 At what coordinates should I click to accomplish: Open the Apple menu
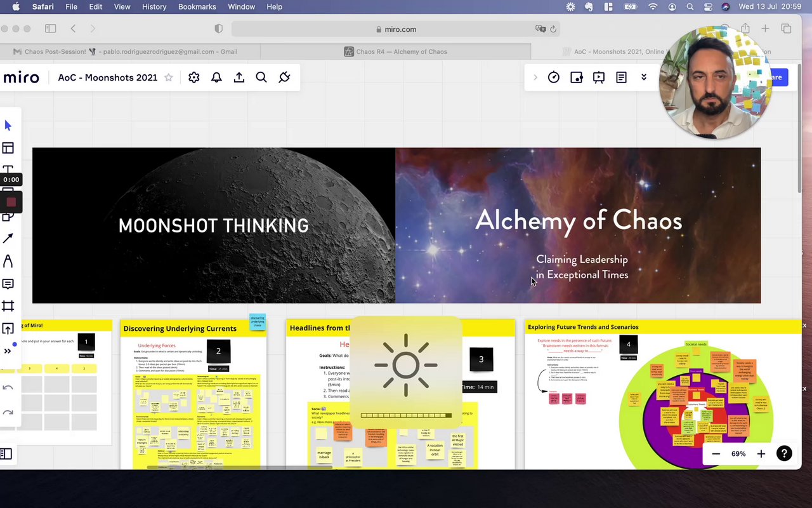click(x=16, y=6)
